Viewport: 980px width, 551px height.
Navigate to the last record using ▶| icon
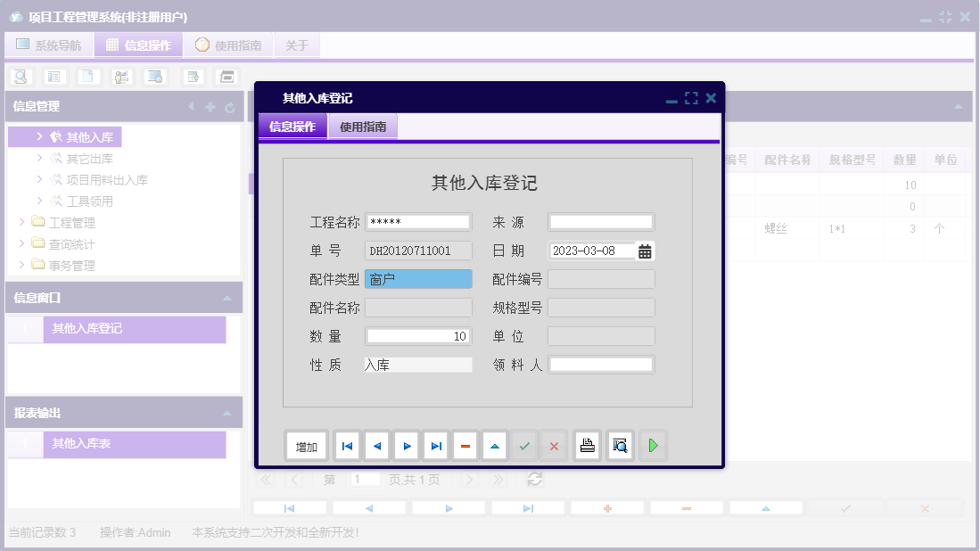(x=436, y=446)
